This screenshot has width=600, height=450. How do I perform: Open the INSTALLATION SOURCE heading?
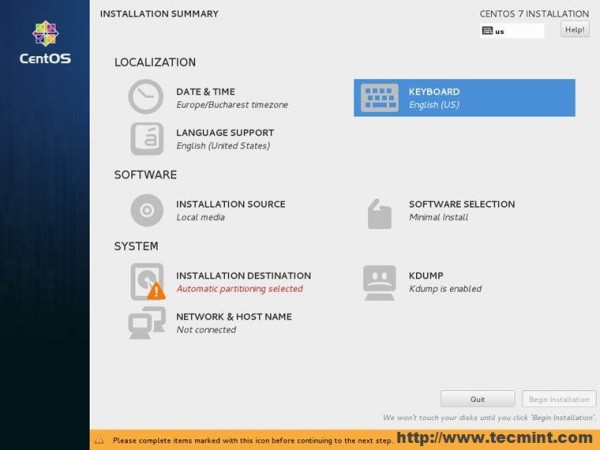(231, 204)
